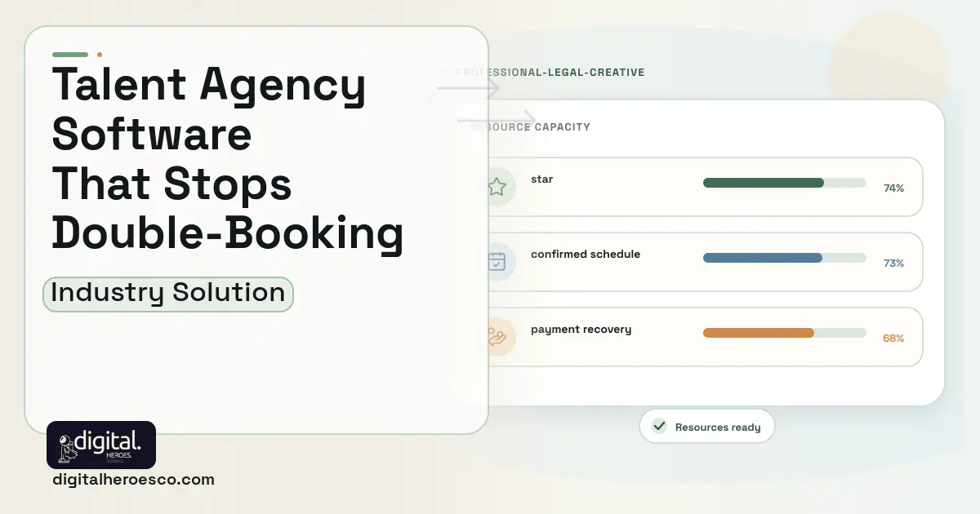
Task: Click the 'Talent Agency Software' headline
Action: pos(208,109)
